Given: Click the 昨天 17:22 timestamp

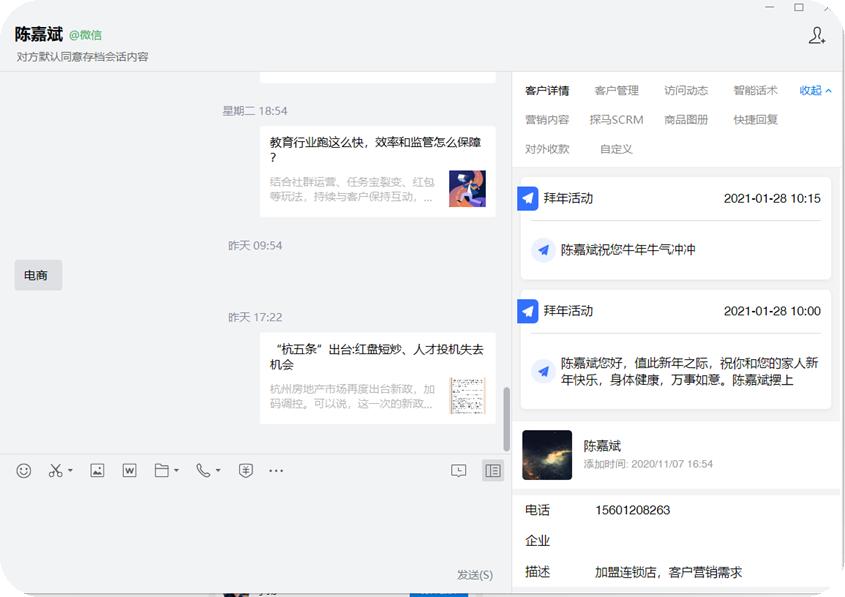Looking at the screenshot, I should click(255, 317).
